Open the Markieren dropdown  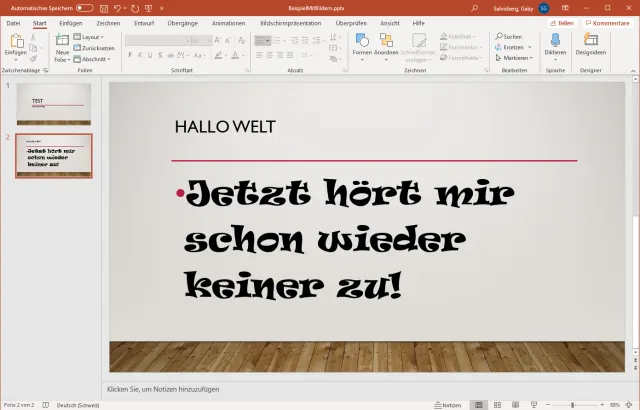(x=514, y=58)
